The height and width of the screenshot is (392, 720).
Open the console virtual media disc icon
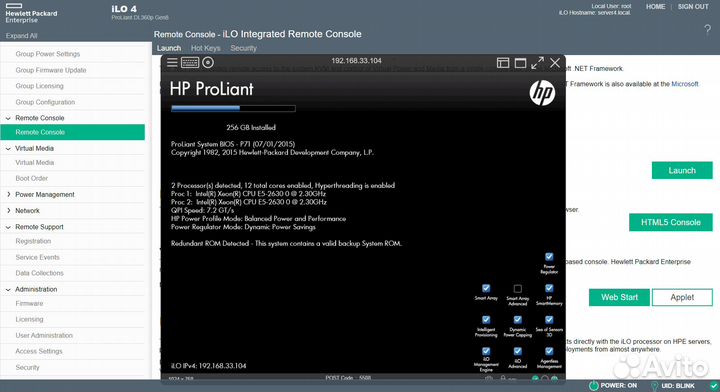(208, 62)
